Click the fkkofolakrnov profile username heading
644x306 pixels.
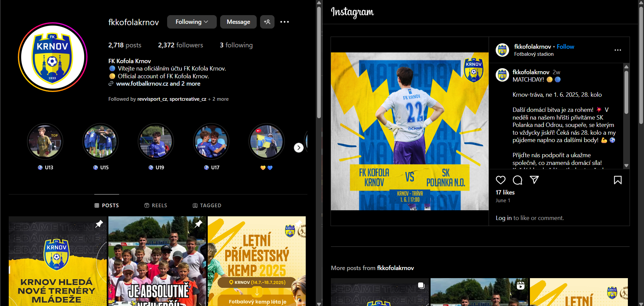[x=134, y=22]
